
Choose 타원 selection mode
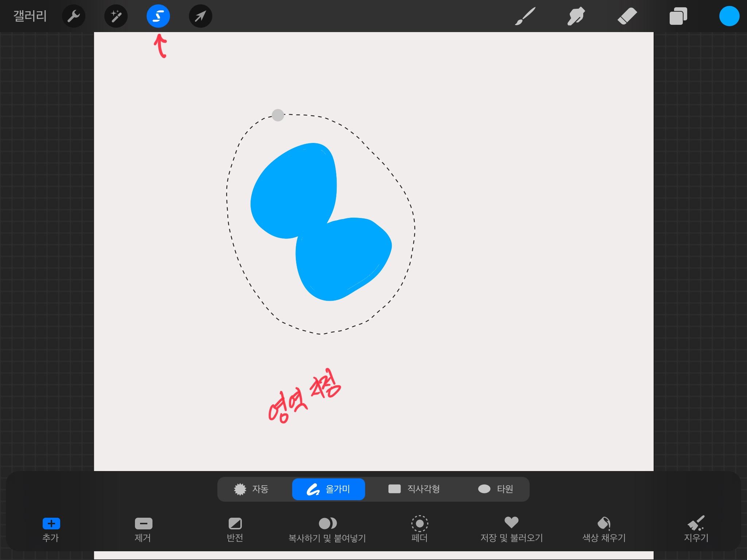pyautogui.click(x=495, y=489)
